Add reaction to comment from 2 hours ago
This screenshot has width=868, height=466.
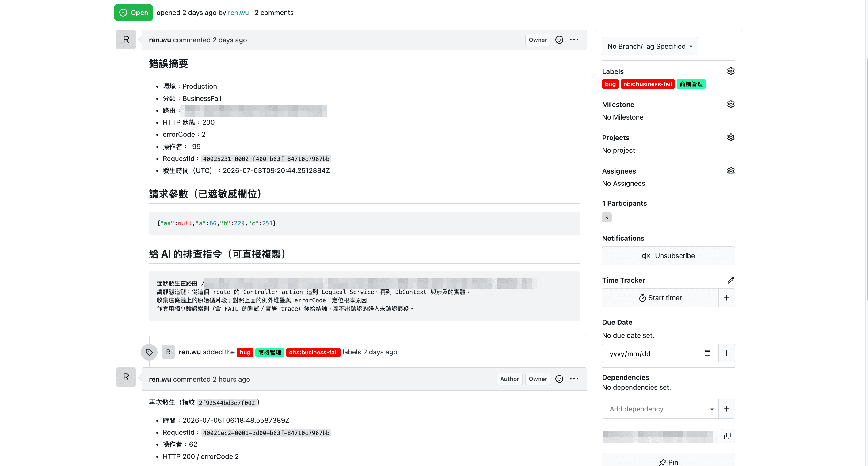[x=559, y=379]
